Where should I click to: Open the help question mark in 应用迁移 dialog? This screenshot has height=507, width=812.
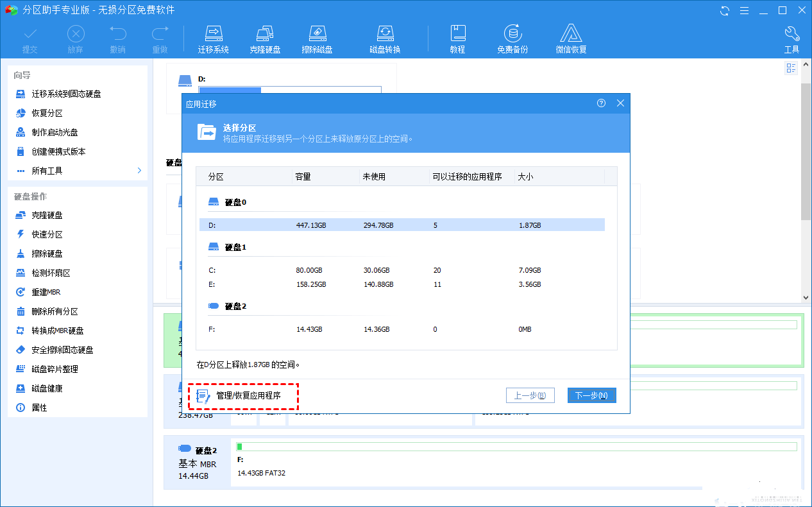click(601, 103)
